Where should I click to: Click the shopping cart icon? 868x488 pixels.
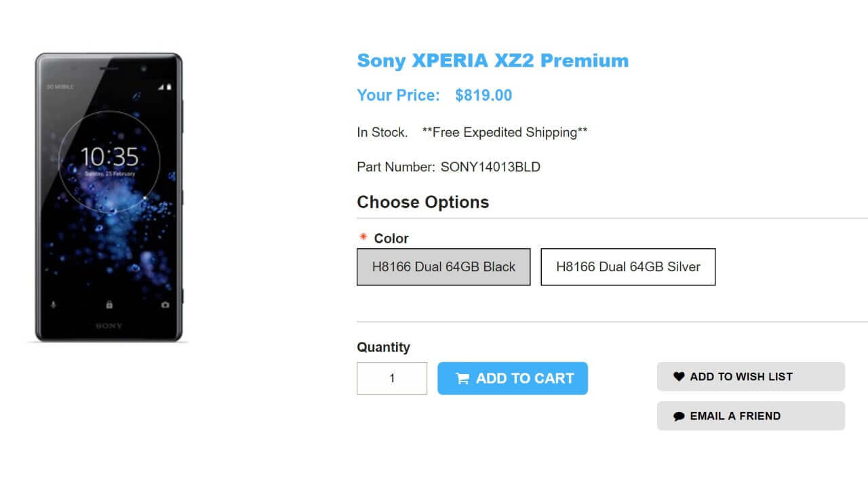pyautogui.click(x=462, y=379)
